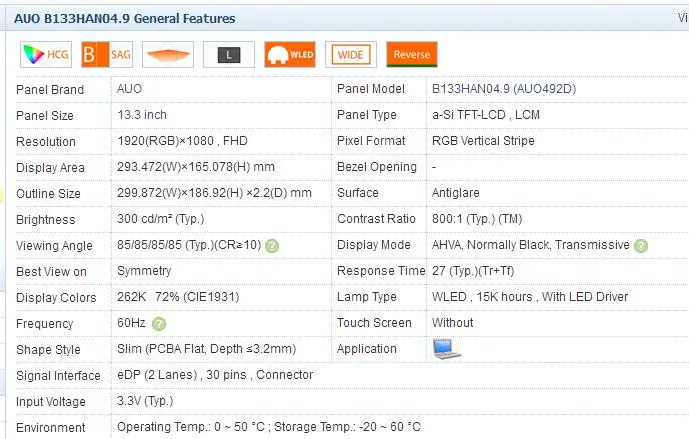Click the Signal Interface label
Screen dimensions: 689x439
point(58,376)
